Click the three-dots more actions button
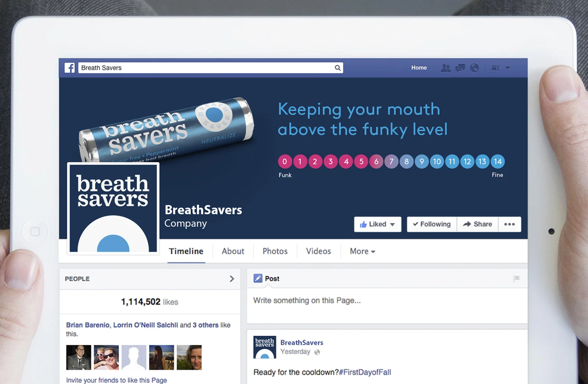 coord(509,224)
